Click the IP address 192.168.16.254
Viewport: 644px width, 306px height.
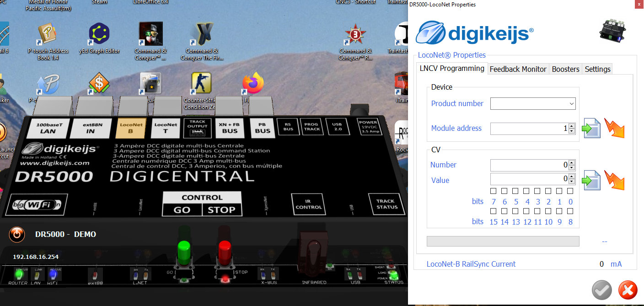[36, 257]
